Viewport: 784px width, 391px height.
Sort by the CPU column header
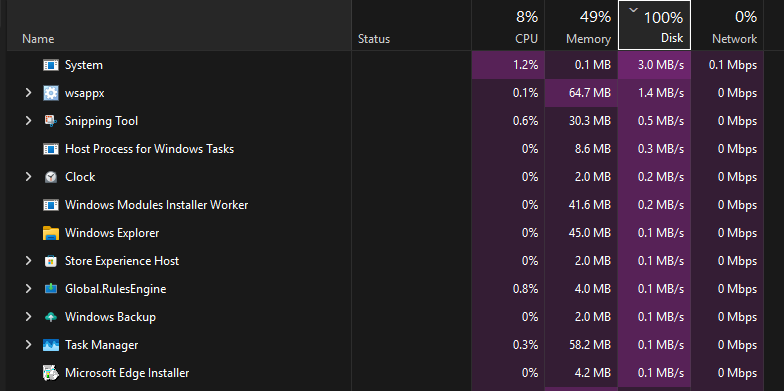(508, 25)
